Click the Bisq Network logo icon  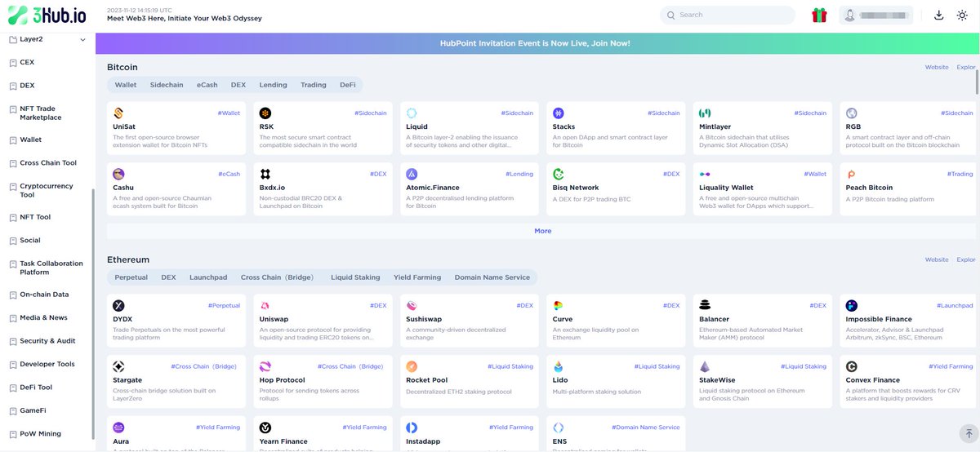559,175
